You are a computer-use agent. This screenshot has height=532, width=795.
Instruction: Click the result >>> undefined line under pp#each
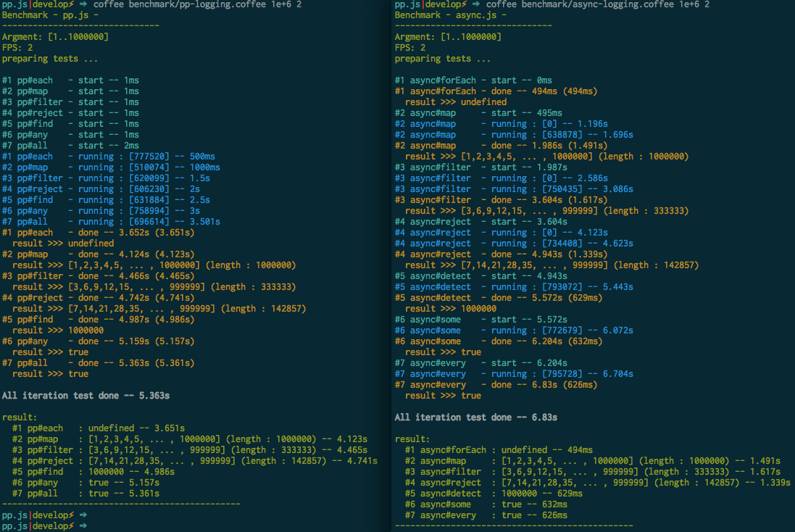pos(64,243)
